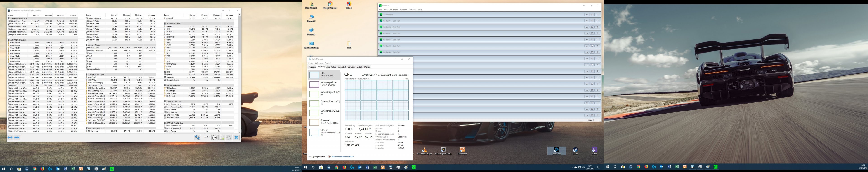Click HWiNFO's collapse-columns double arrows button
Image resolution: width=868 pixels, height=172 pixels.
click(17, 138)
